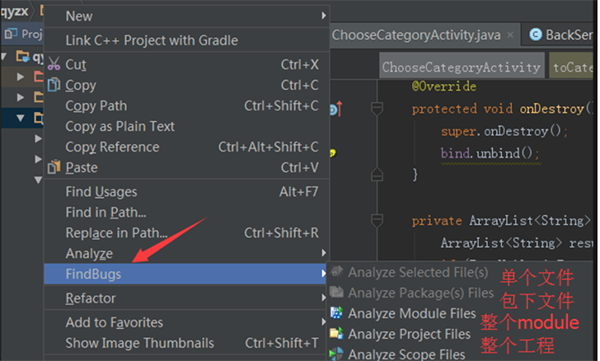Collapse the onDestroy method fold marker
The width and height of the screenshot is (600, 361).
[x=377, y=109]
